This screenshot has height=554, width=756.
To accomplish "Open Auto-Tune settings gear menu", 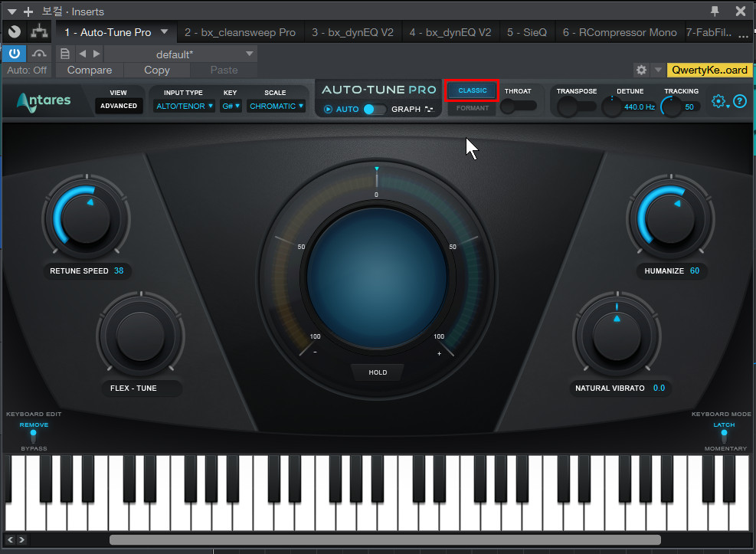I will point(719,102).
